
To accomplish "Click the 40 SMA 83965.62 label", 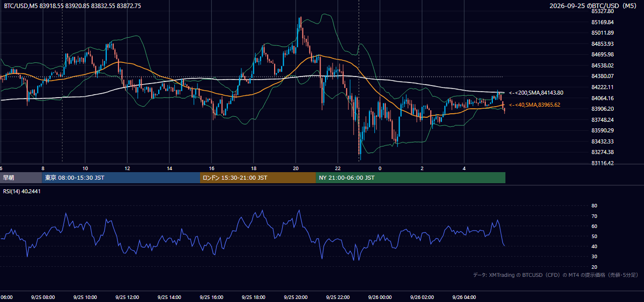I will [534, 105].
